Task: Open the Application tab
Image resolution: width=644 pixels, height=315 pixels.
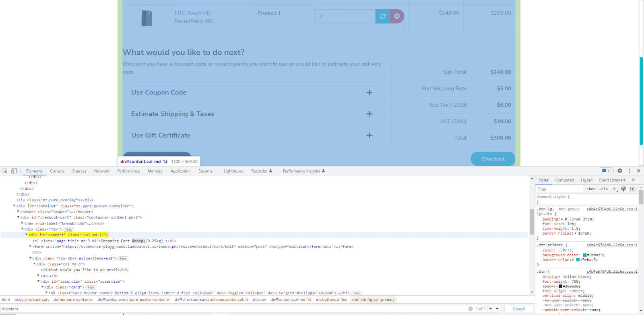Action: pyautogui.click(x=180, y=171)
